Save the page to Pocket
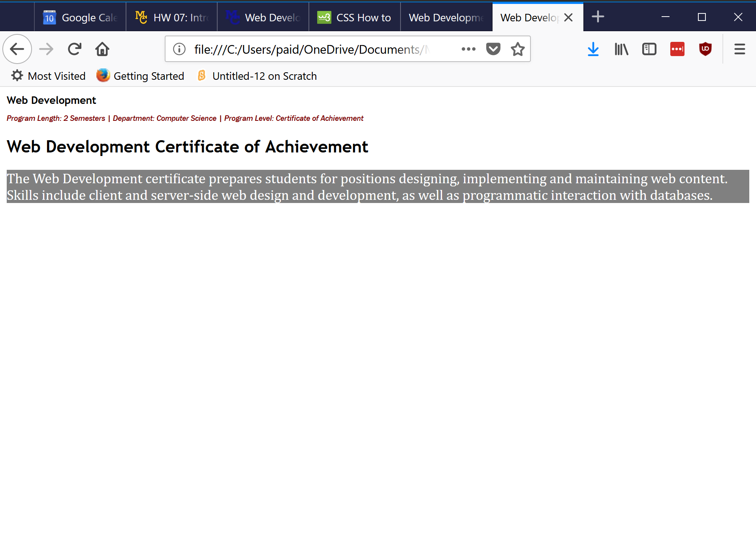This screenshot has height=560, width=756. click(493, 49)
